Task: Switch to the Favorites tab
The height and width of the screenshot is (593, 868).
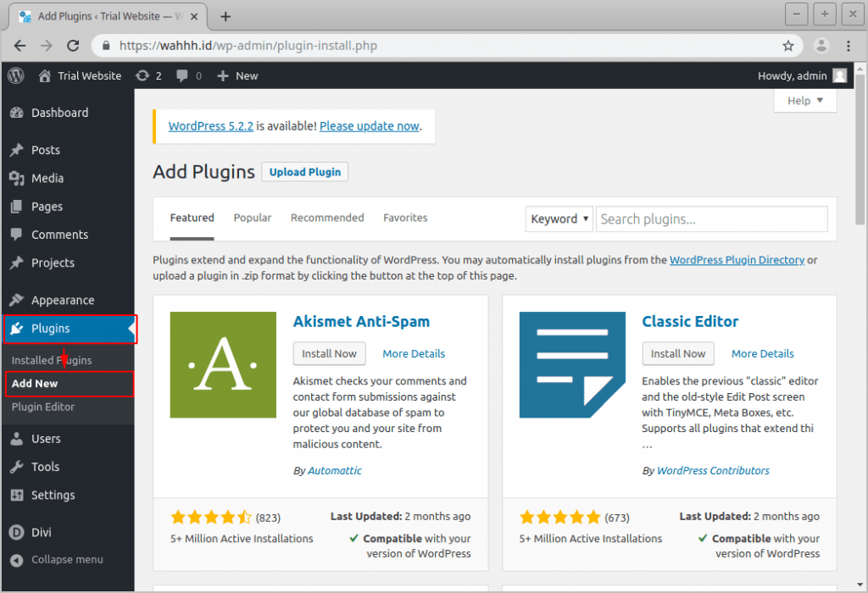Action: coord(405,218)
